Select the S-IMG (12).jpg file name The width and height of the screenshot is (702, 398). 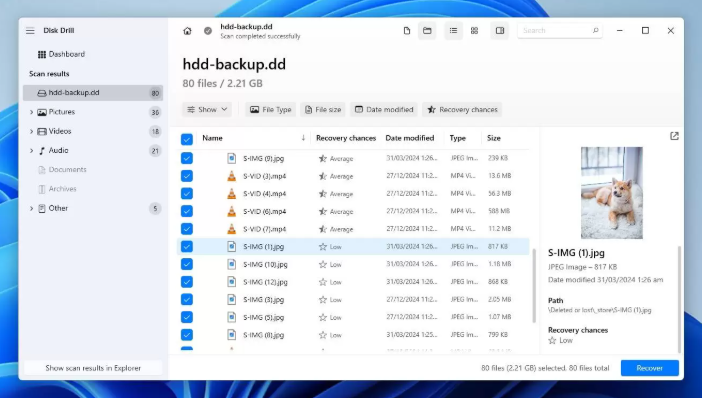265,282
